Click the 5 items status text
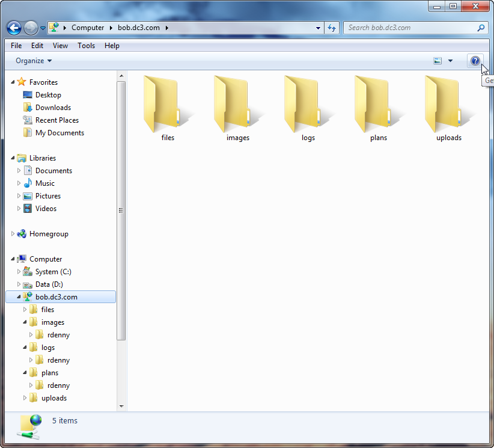The width and height of the screenshot is (494, 448). (x=64, y=420)
